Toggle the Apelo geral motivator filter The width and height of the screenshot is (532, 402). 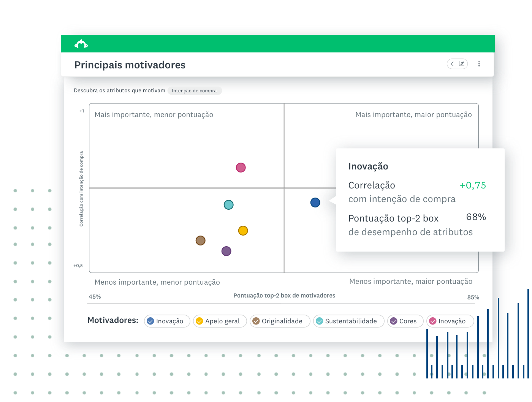220,321
